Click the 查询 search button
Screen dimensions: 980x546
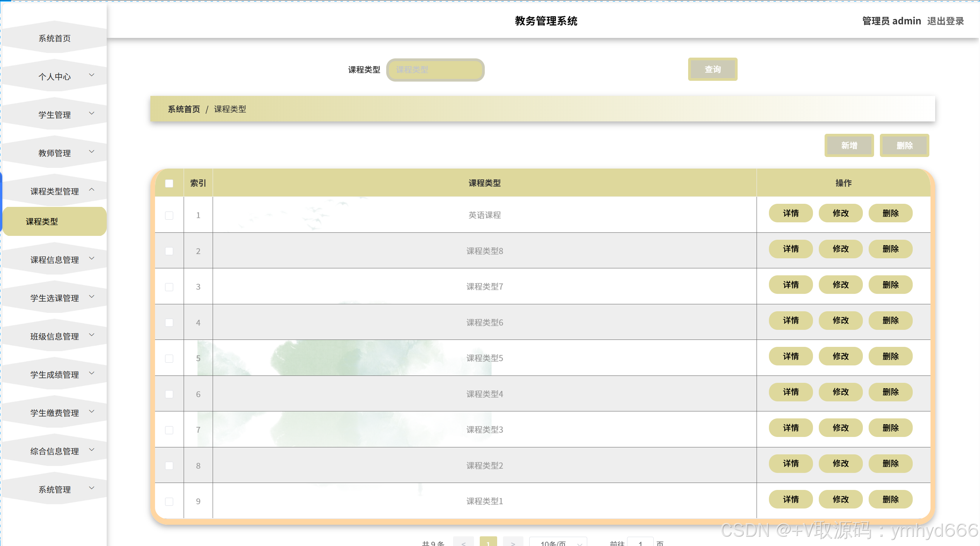coord(712,70)
